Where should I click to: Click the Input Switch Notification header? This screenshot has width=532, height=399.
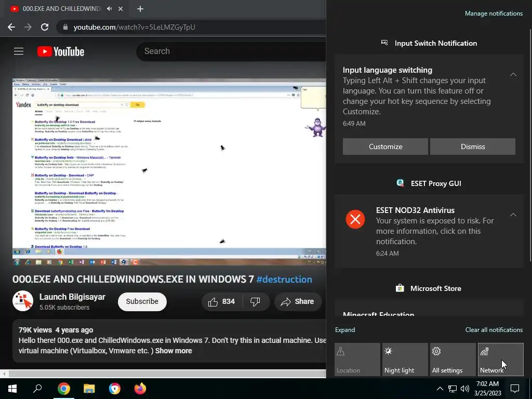point(436,44)
